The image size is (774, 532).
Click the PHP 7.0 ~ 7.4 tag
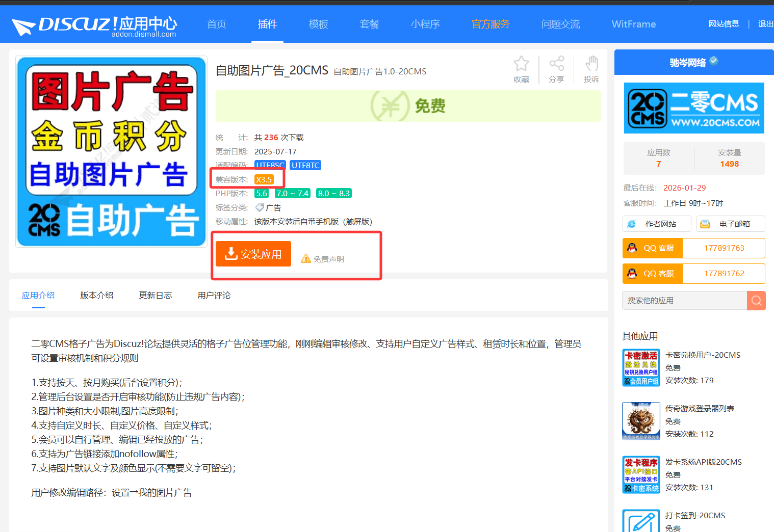click(x=293, y=194)
